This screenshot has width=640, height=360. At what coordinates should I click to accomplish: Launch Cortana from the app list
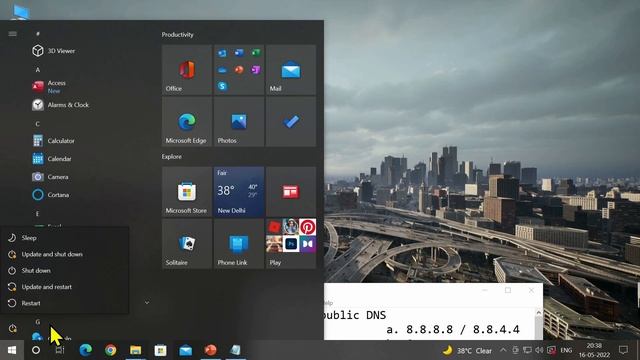pos(51,195)
